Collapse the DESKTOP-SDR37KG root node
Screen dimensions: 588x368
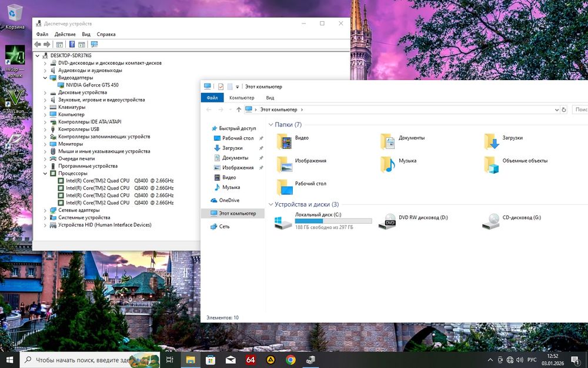(38, 55)
